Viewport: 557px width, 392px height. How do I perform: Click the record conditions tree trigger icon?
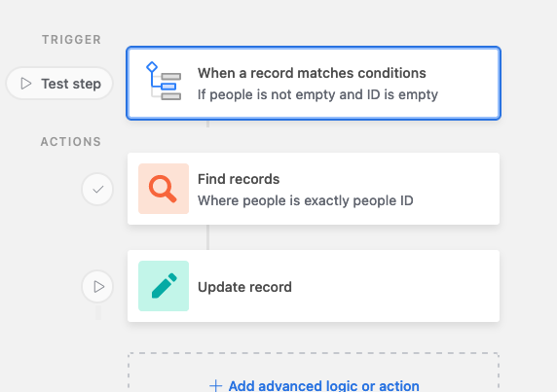(x=164, y=82)
